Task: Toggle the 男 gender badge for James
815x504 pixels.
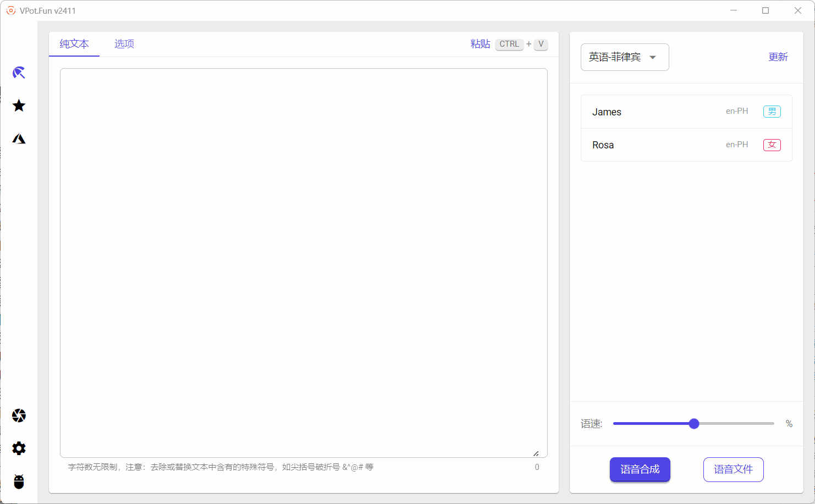Action: point(772,111)
